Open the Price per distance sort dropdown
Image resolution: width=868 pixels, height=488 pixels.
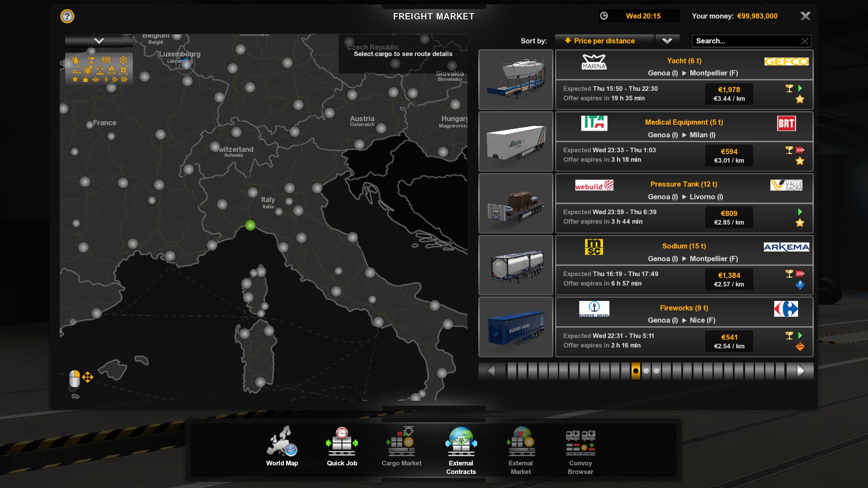pyautogui.click(x=604, y=41)
